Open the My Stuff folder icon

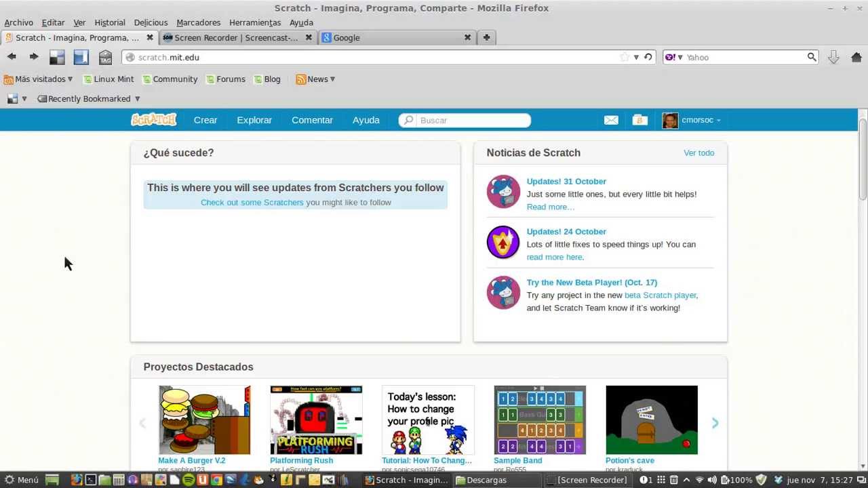click(x=639, y=120)
